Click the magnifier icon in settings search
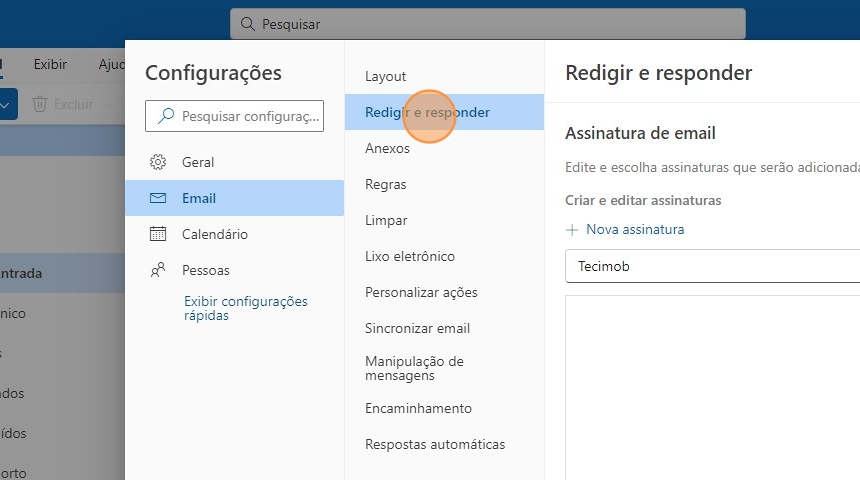860x480 pixels. [166, 116]
